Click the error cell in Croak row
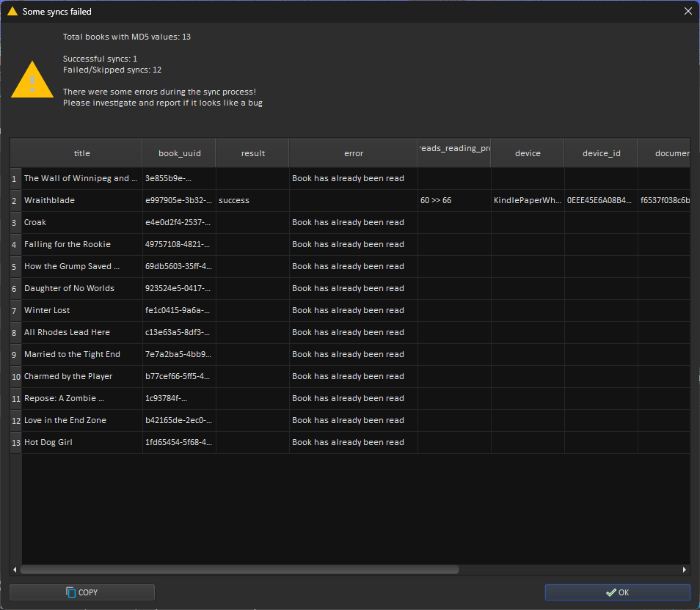 (x=353, y=222)
